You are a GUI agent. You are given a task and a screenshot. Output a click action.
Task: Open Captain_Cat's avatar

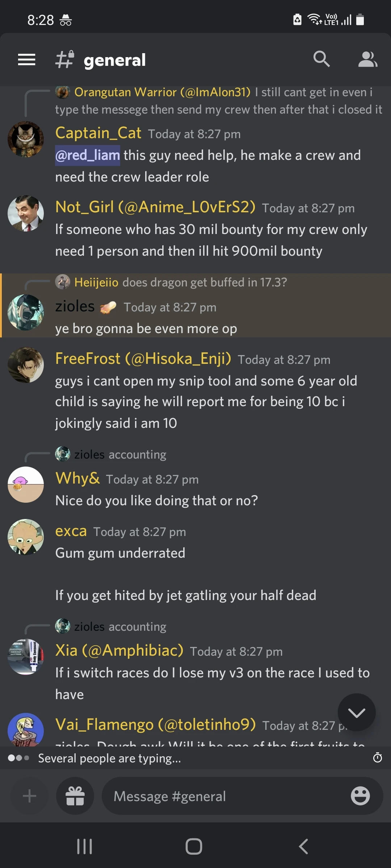pos(26,139)
